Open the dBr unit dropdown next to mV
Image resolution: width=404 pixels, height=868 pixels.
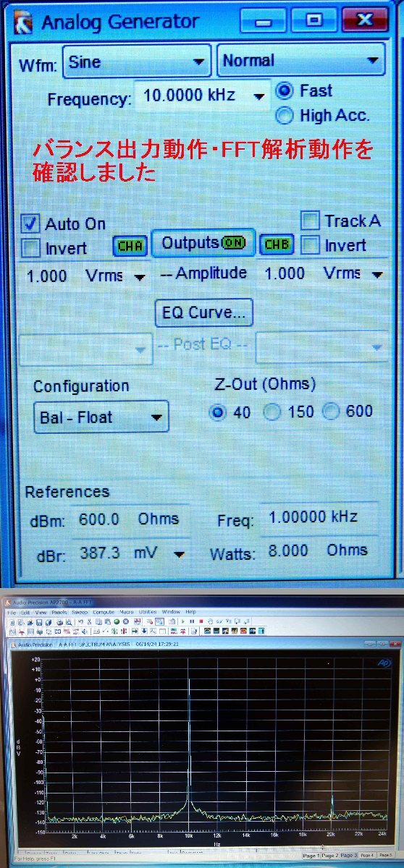point(178,555)
